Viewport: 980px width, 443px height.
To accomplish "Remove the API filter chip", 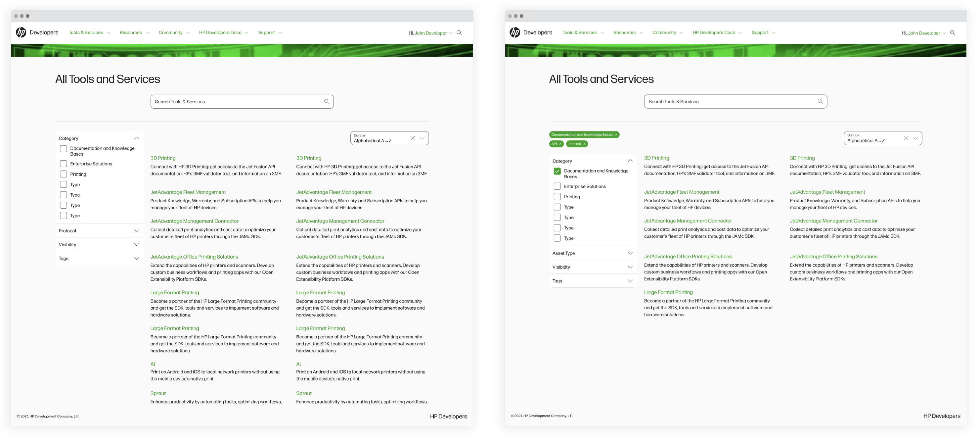I will pos(560,144).
